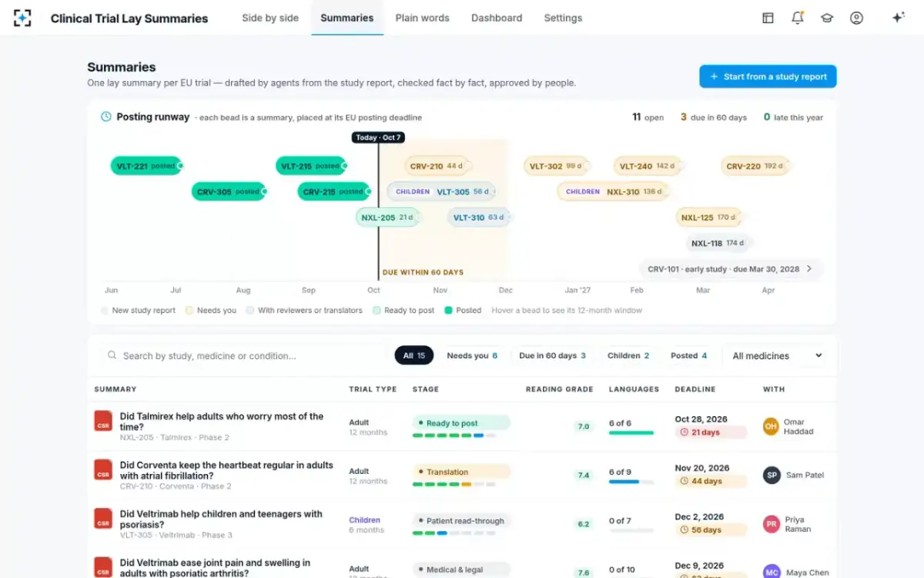
Task: Click the Reading Grade column header
Action: [x=560, y=389]
